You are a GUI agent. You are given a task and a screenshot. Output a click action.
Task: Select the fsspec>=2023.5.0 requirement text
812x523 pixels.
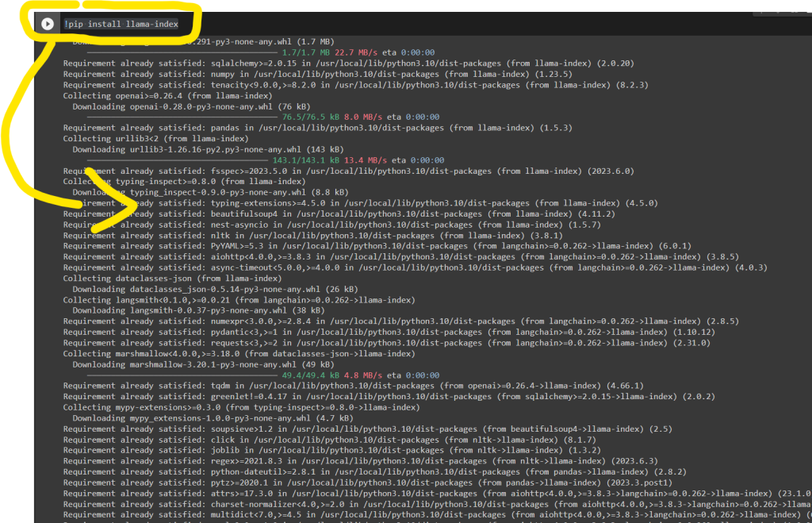[x=349, y=171]
